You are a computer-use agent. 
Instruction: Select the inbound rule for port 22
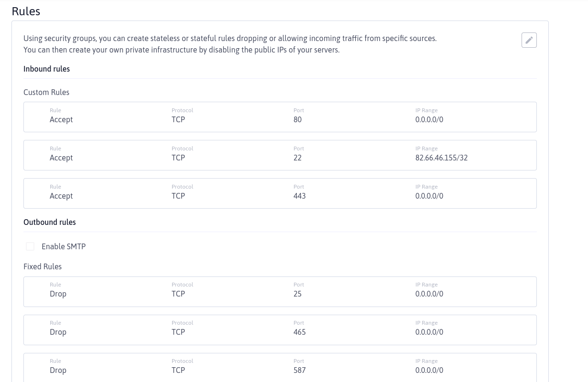(x=280, y=155)
